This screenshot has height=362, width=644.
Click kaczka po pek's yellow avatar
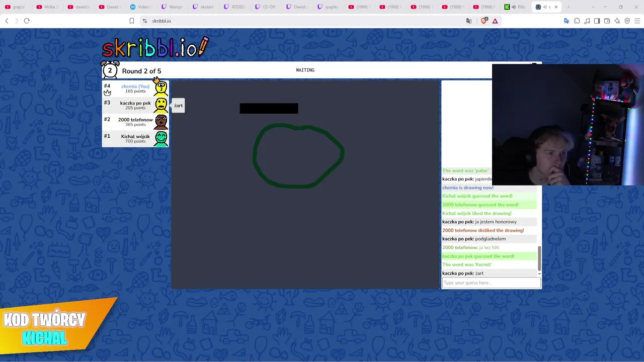[161, 105]
